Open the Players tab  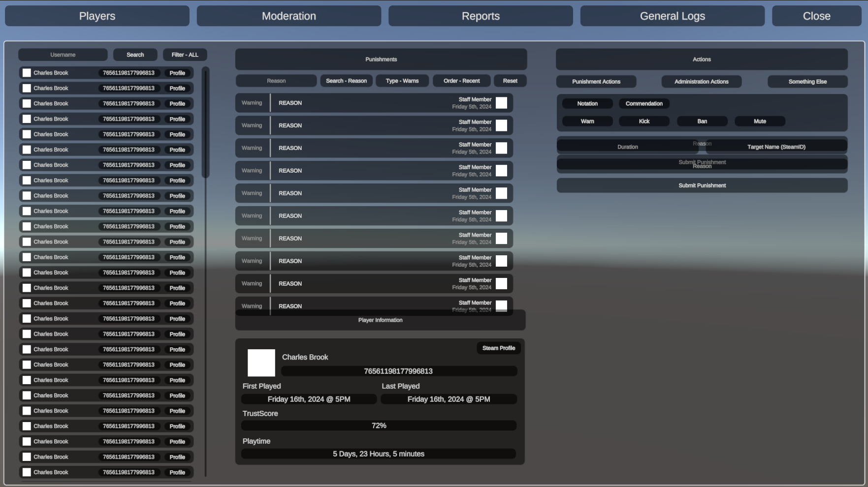coord(97,16)
